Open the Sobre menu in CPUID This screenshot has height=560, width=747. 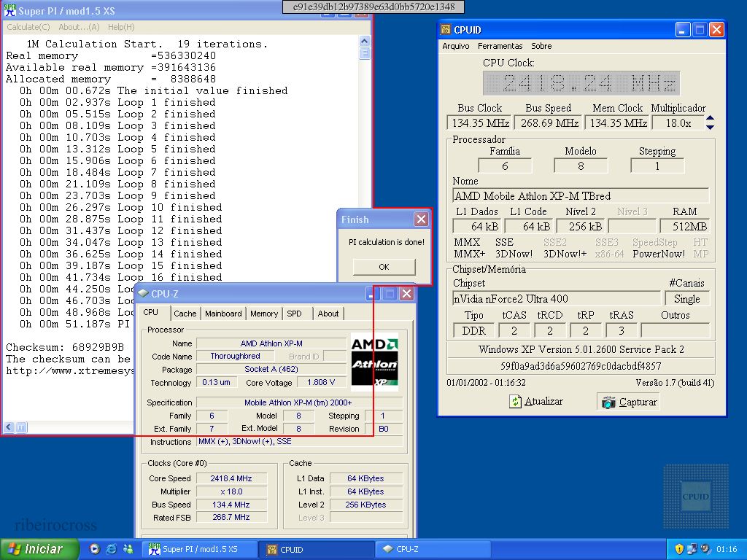541,46
